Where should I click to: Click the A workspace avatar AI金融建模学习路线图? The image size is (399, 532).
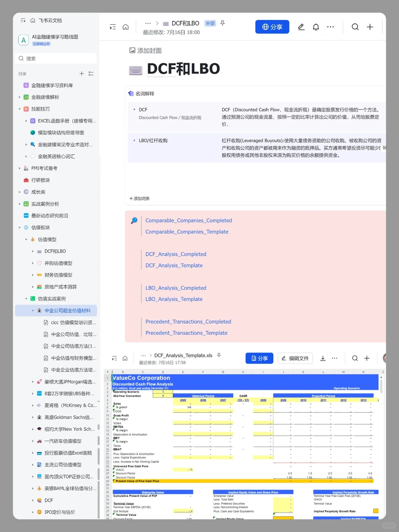click(24, 40)
